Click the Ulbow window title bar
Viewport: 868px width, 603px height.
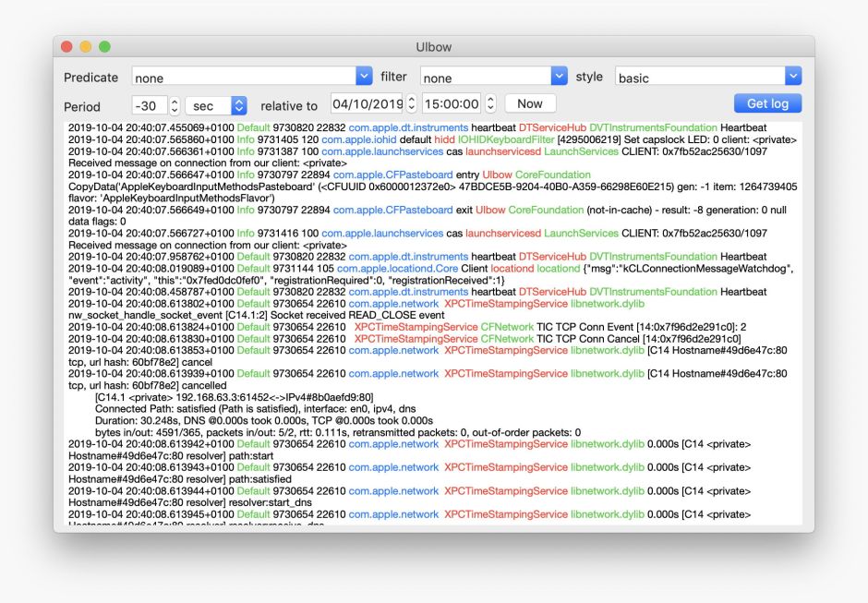(x=434, y=46)
